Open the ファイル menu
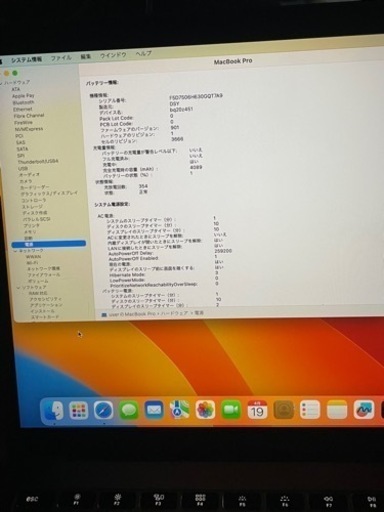 [61, 58]
